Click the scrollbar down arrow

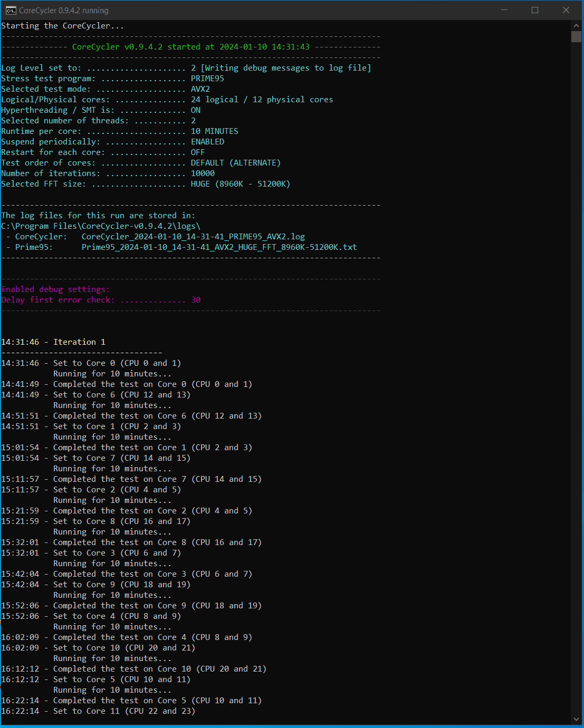click(576, 719)
